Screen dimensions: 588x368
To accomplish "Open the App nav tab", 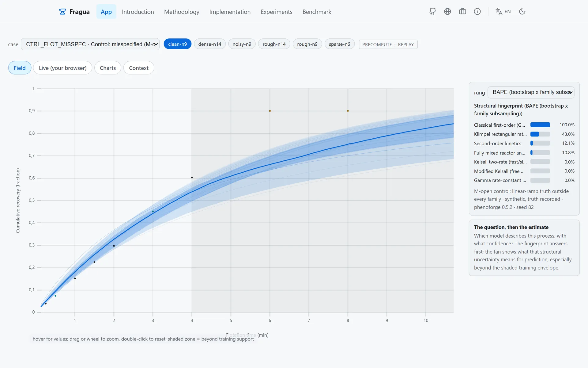I will (x=106, y=12).
